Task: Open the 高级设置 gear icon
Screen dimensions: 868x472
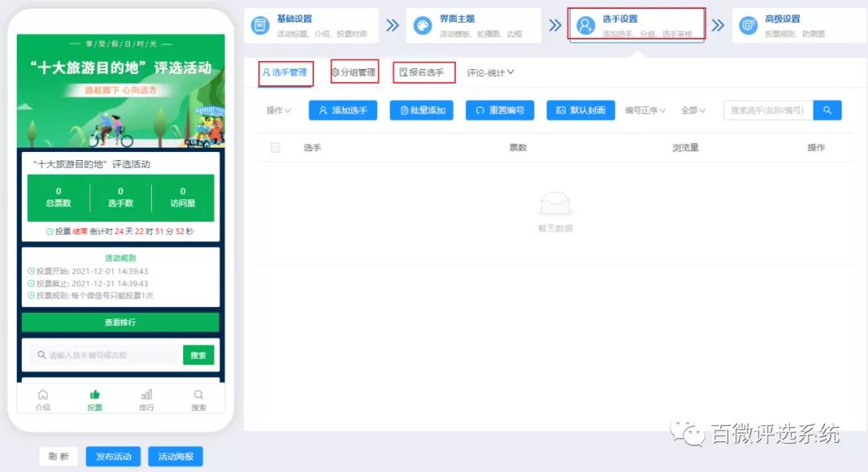Action: pos(749,24)
